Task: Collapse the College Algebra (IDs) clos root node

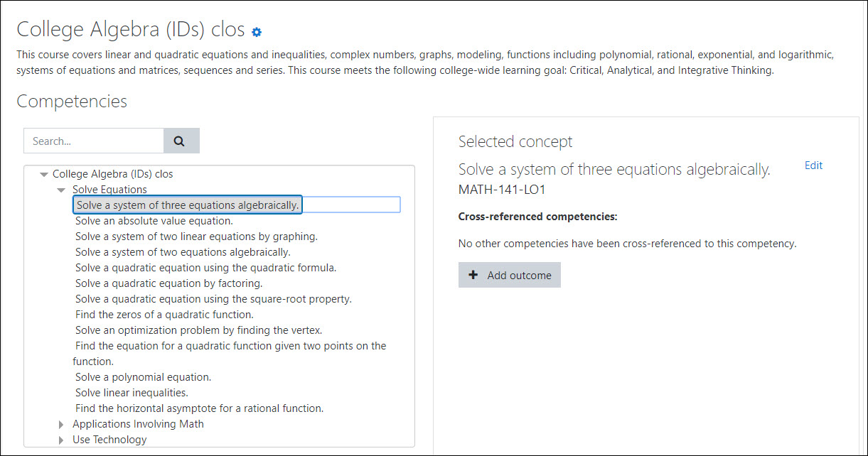Action: click(44, 174)
